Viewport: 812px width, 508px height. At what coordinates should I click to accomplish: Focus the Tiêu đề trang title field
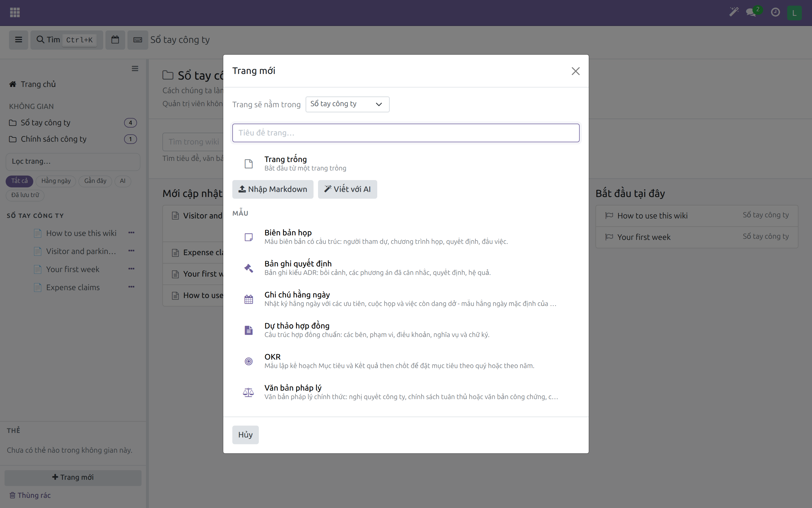(x=406, y=133)
